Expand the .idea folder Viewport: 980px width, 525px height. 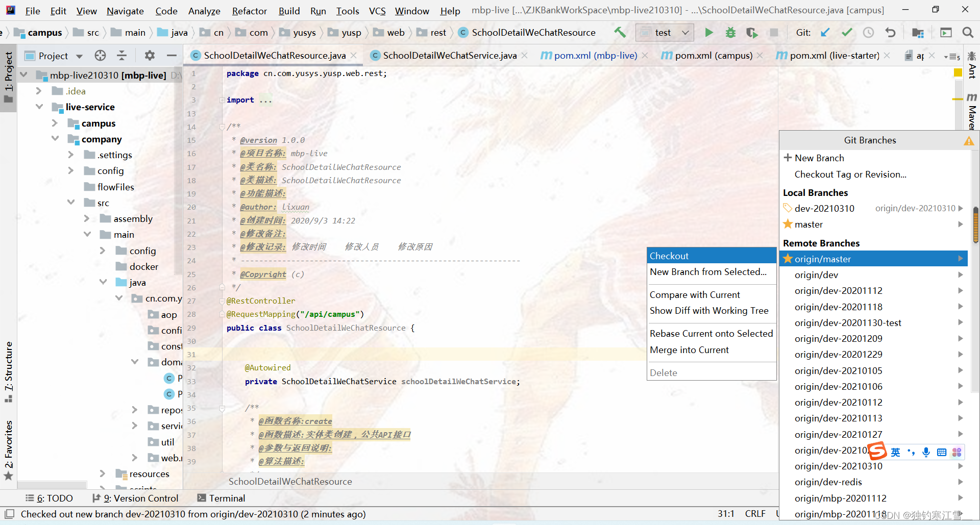click(39, 91)
